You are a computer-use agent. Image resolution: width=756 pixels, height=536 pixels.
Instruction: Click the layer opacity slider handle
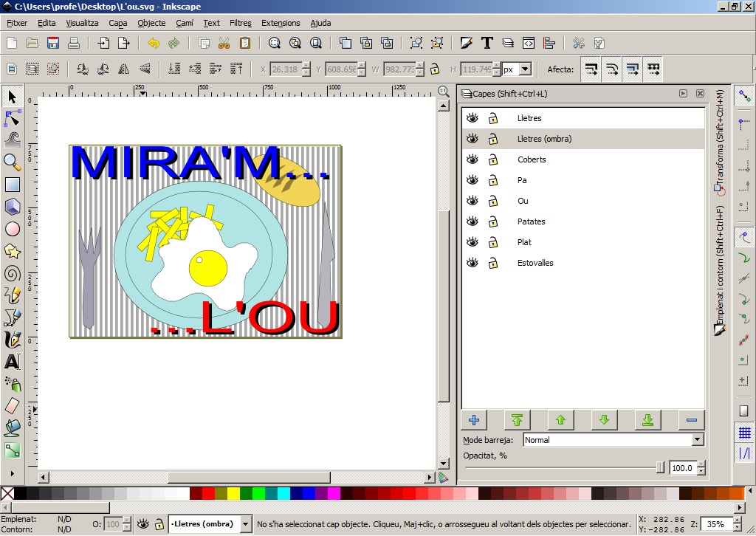[661, 467]
